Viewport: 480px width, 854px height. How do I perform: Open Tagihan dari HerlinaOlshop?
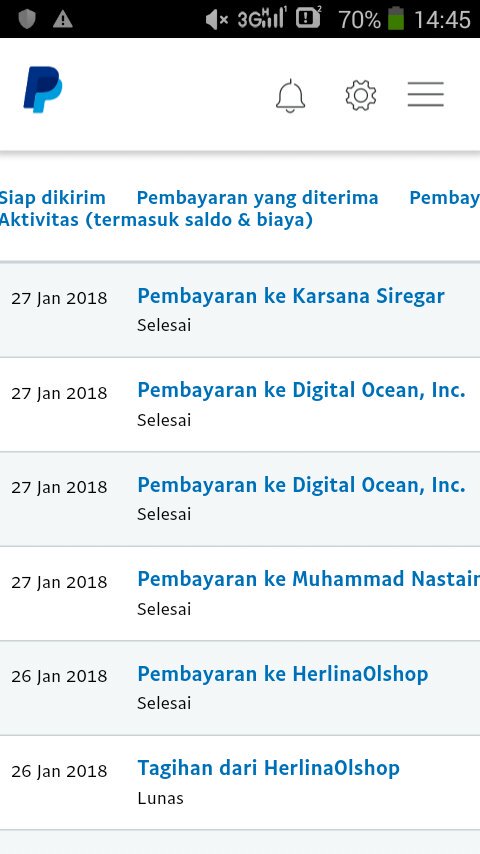tap(269, 768)
